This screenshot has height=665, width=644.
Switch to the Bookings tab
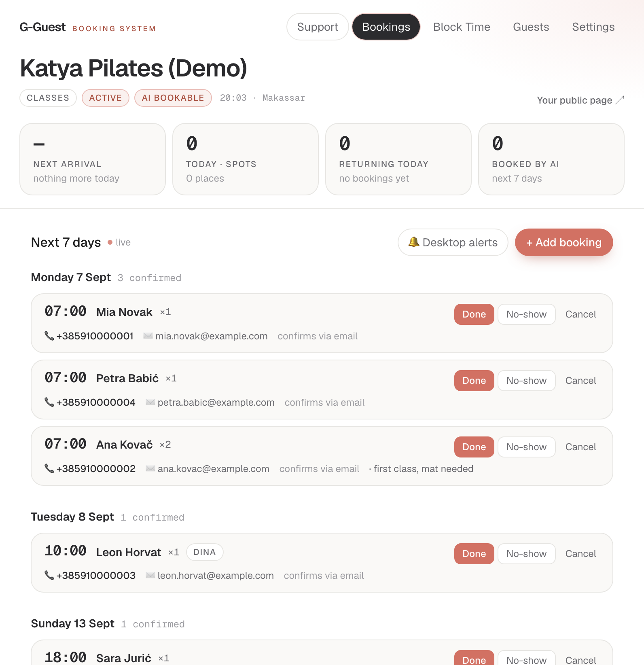386,27
